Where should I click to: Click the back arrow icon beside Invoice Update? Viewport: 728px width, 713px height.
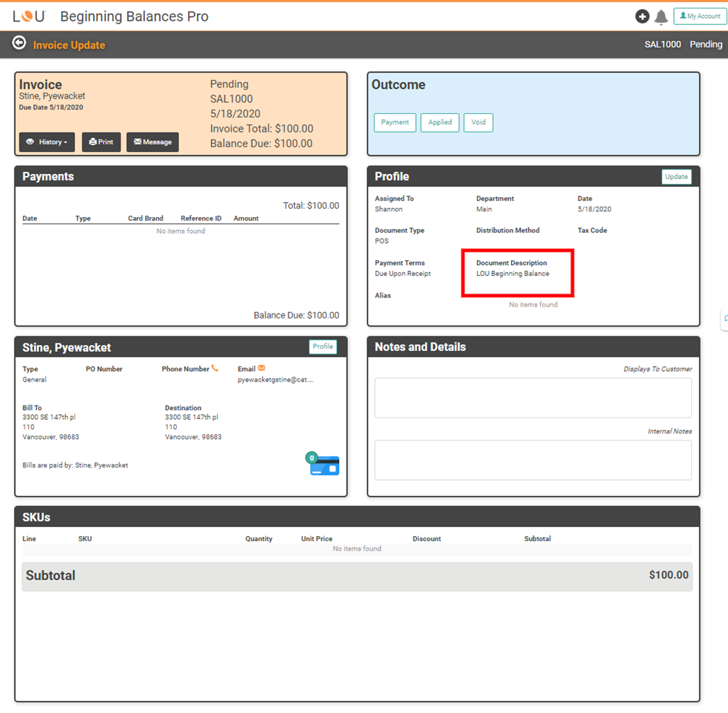coord(19,44)
